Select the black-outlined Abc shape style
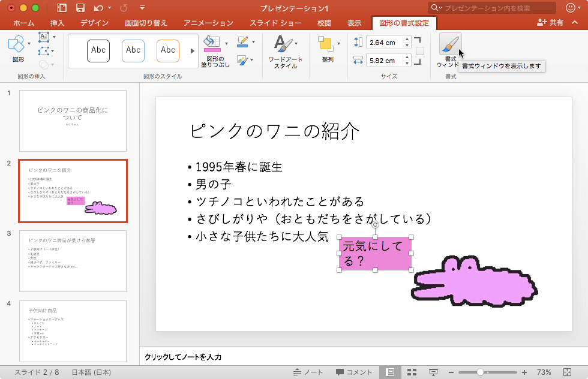The width and height of the screenshot is (588, 379). 98,50
